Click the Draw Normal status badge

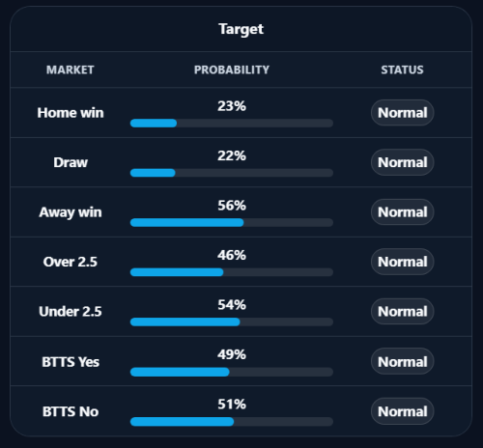[x=402, y=162]
